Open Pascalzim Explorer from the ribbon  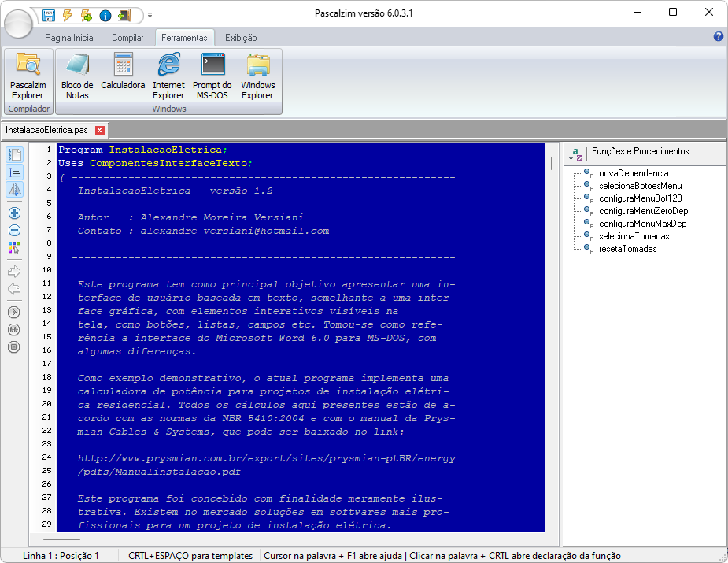pyautogui.click(x=28, y=76)
